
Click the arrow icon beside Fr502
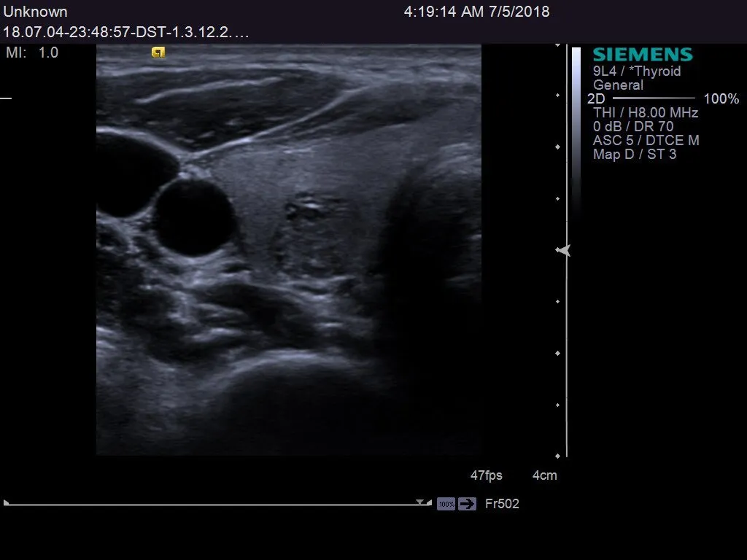(x=467, y=504)
